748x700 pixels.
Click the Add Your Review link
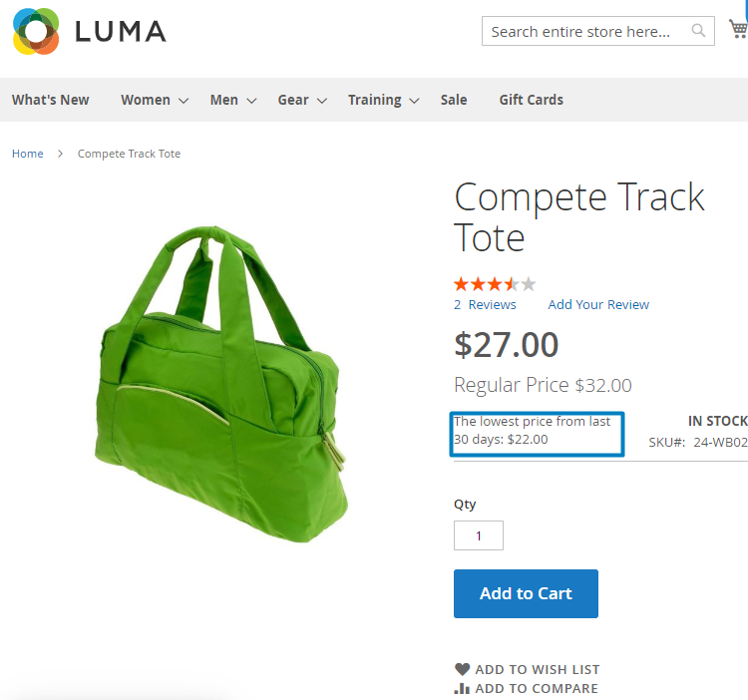coord(598,304)
